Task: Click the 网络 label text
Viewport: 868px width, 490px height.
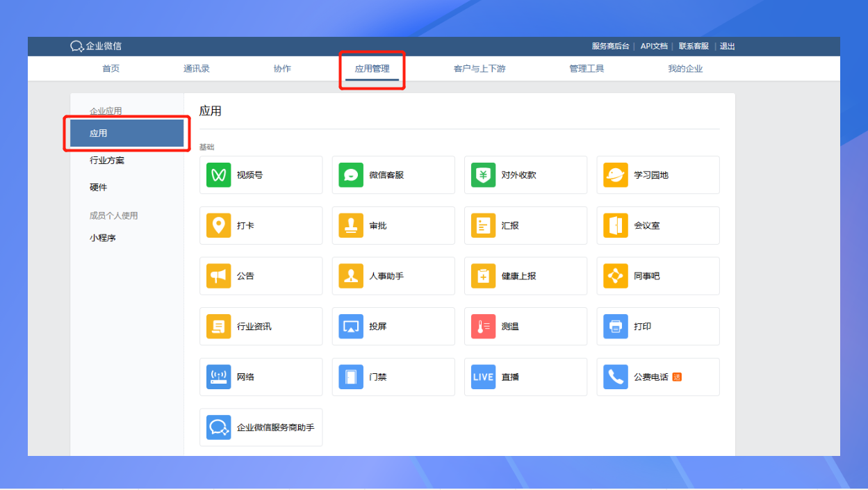Action: (245, 377)
